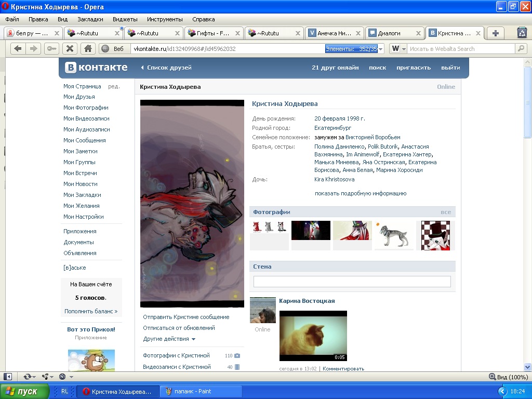
Task: Open the Закладки menu
Action: click(x=90, y=19)
